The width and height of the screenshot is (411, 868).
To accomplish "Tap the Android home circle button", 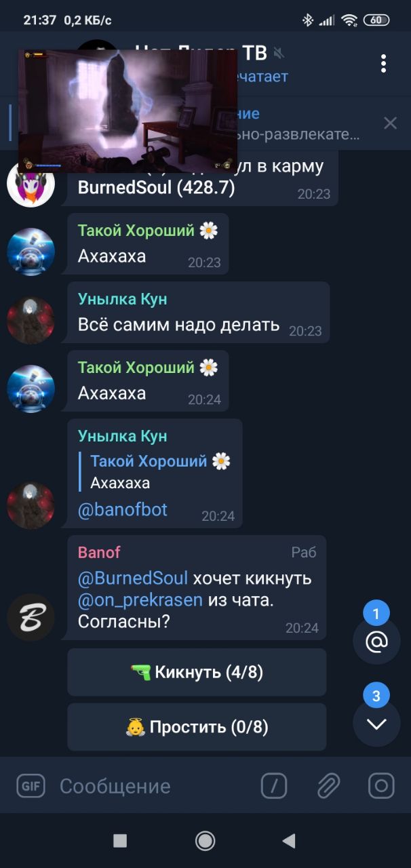I will (205, 841).
